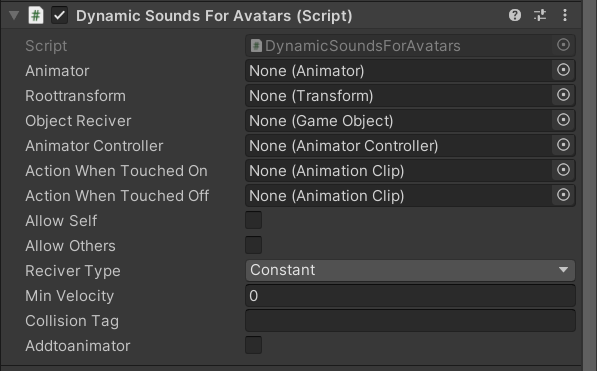Click the C# script icon in header

(x=36, y=16)
